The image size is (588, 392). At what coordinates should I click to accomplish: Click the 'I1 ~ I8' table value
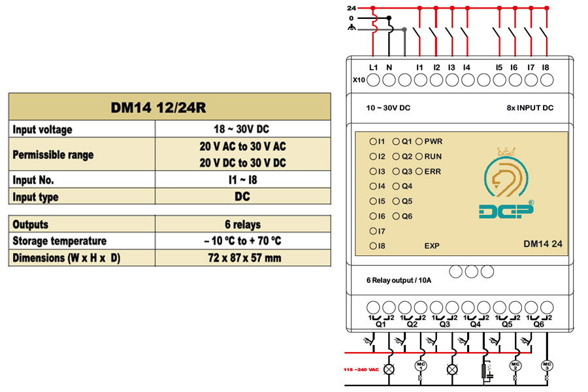[x=242, y=180]
